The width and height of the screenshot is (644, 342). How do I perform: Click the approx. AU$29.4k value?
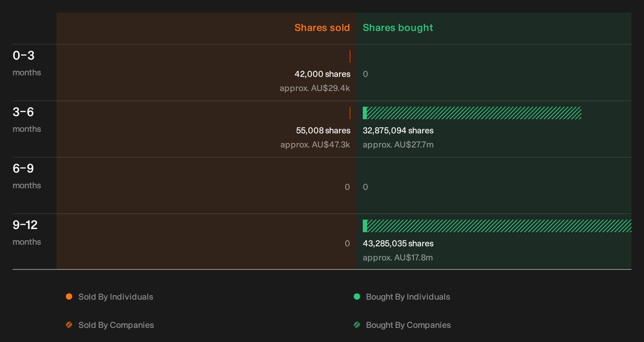pos(315,88)
